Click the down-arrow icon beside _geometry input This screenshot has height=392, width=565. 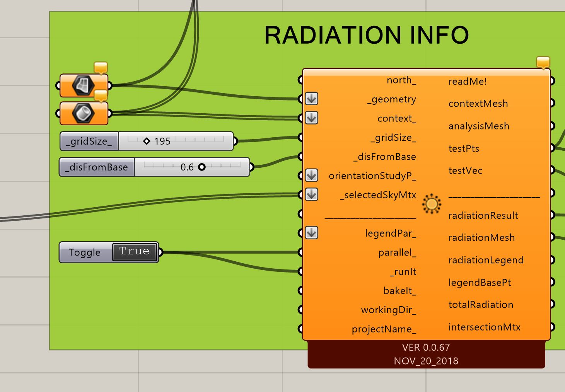coord(311,99)
